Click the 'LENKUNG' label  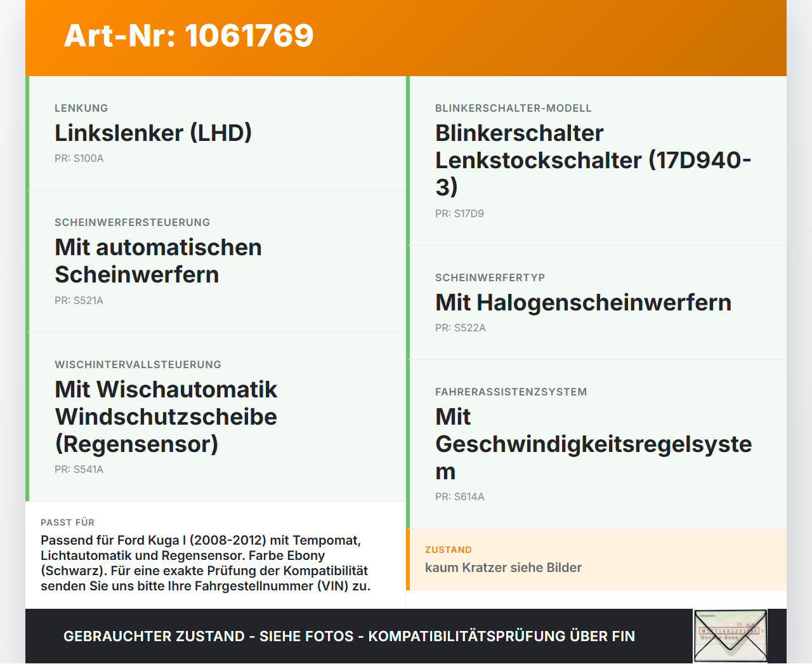coord(81,108)
